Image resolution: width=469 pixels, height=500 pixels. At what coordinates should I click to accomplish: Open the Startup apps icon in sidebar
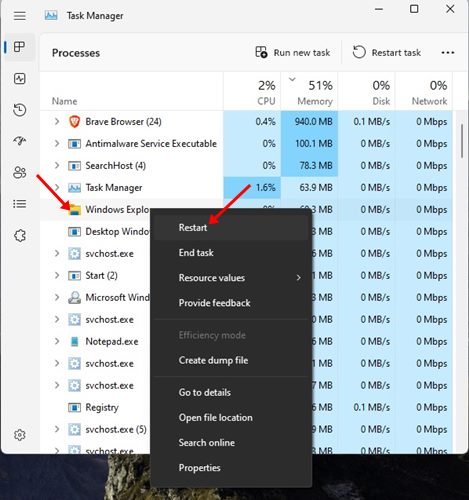tap(20, 141)
